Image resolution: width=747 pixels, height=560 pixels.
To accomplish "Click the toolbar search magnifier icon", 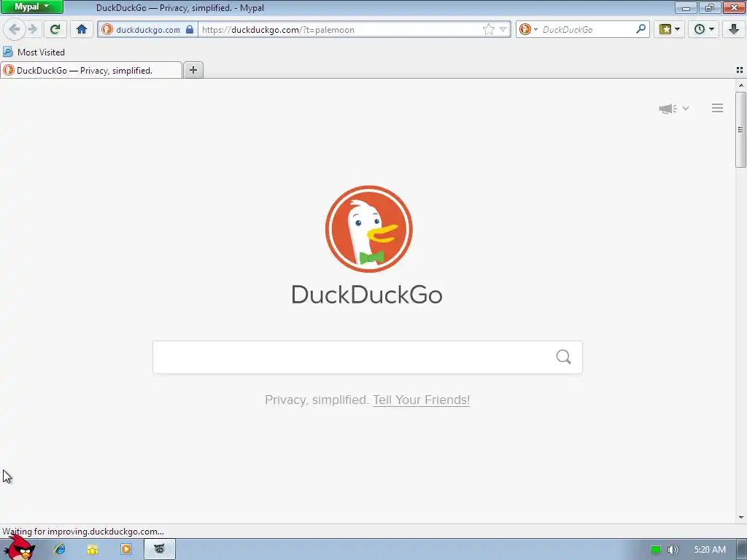I will [x=640, y=29].
